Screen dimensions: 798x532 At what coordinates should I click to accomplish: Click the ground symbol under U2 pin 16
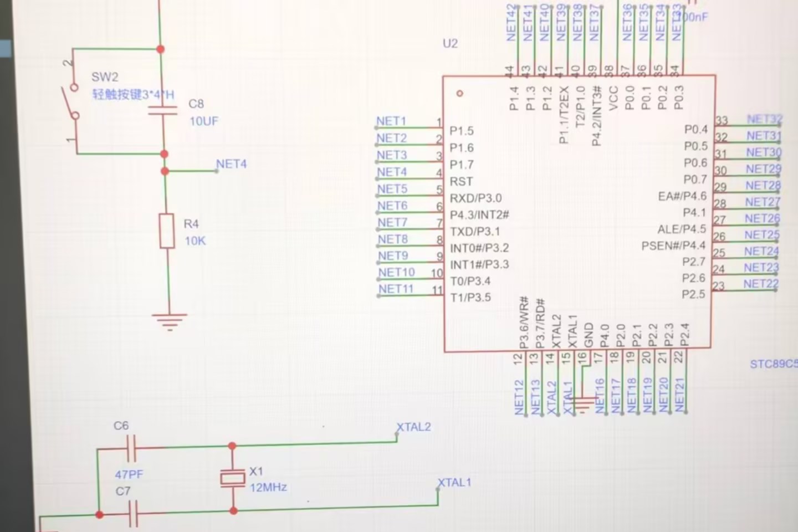[582, 406]
